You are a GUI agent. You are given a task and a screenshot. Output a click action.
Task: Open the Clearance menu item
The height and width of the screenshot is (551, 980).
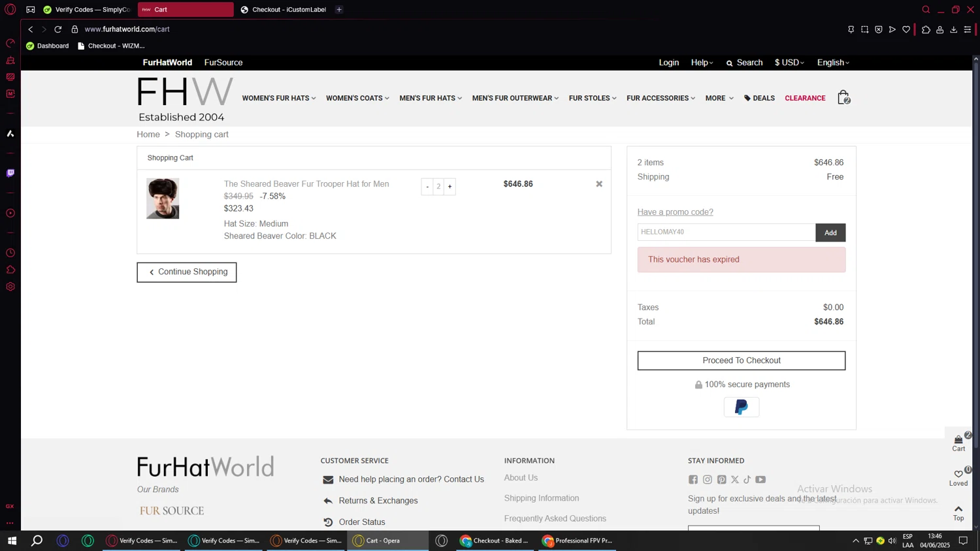(x=805, y=99)
